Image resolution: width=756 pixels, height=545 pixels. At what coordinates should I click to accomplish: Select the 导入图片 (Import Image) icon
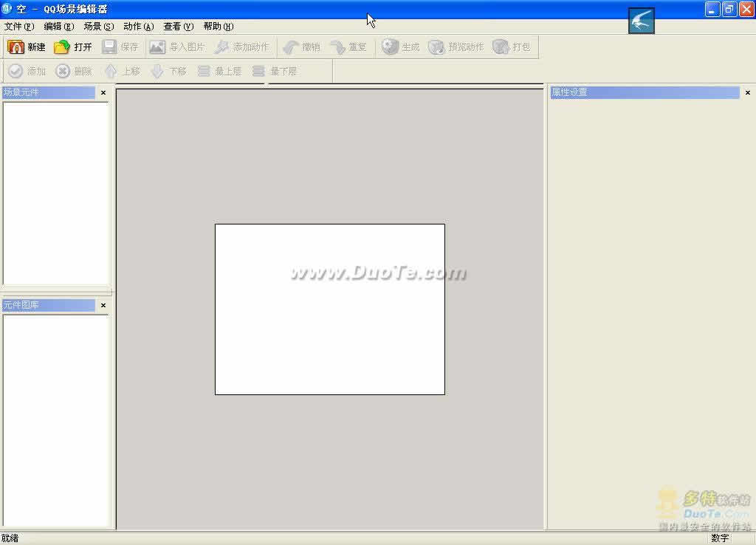(157, 47)
